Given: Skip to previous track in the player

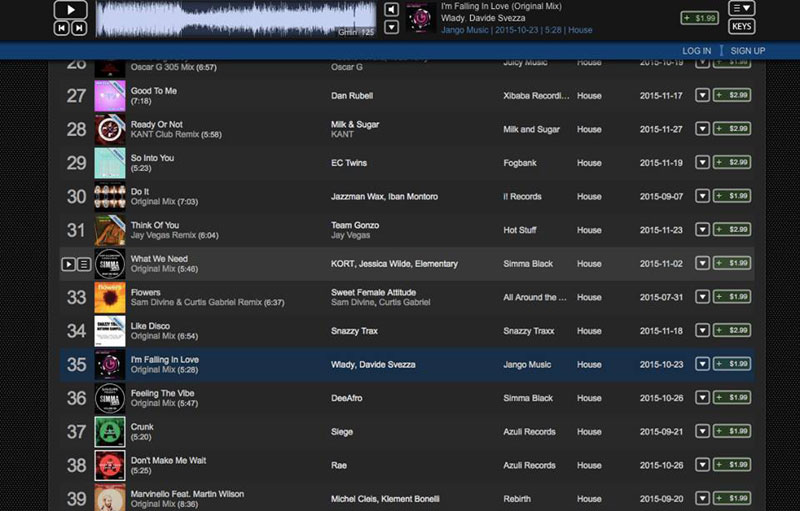Looking at the screenshot, I should point(62,29).
